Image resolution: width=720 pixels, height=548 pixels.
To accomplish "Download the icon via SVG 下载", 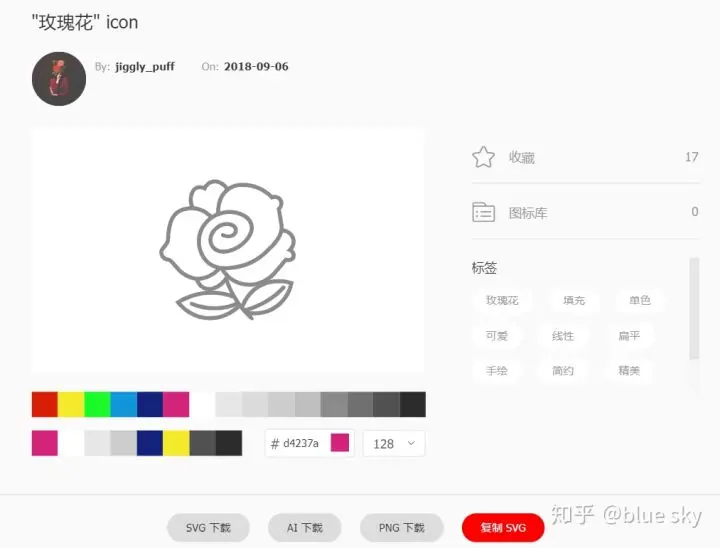I will tap(208, 528).
